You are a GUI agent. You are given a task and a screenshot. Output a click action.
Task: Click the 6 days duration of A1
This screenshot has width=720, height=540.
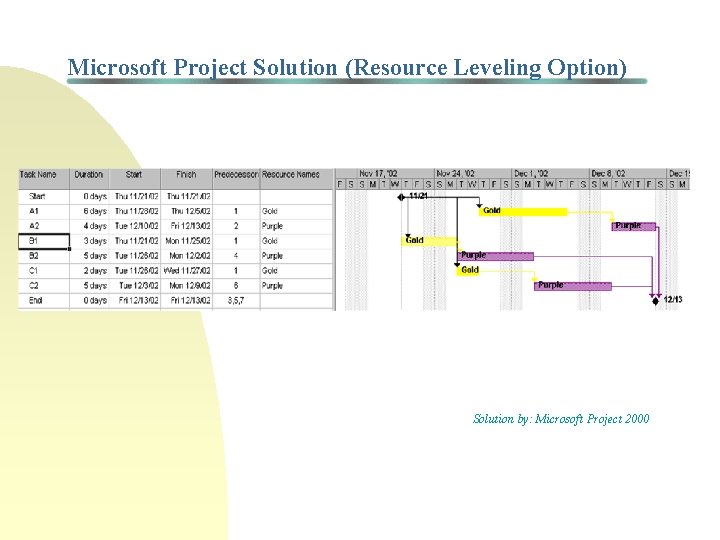(x=89, y=211)
